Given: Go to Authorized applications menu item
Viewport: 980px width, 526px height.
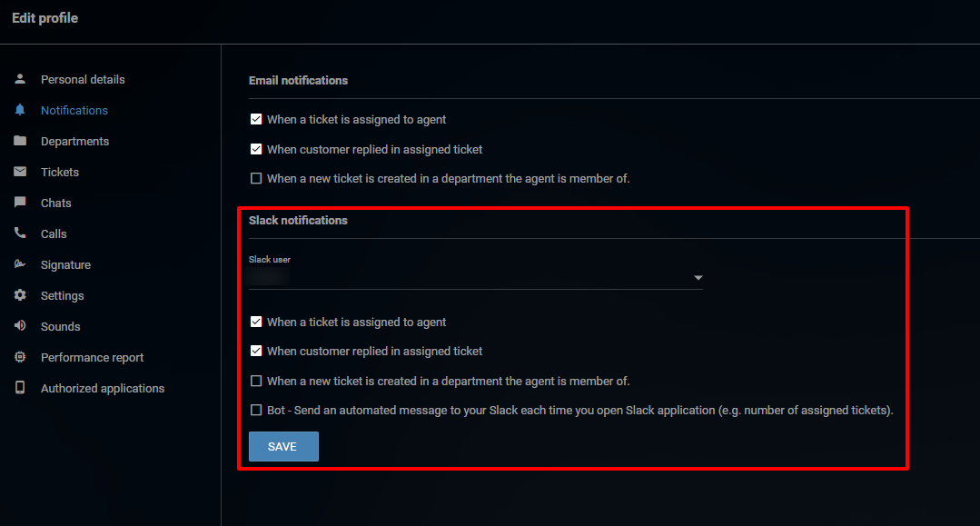Looking at the screenshot, I should pos(103,388).
